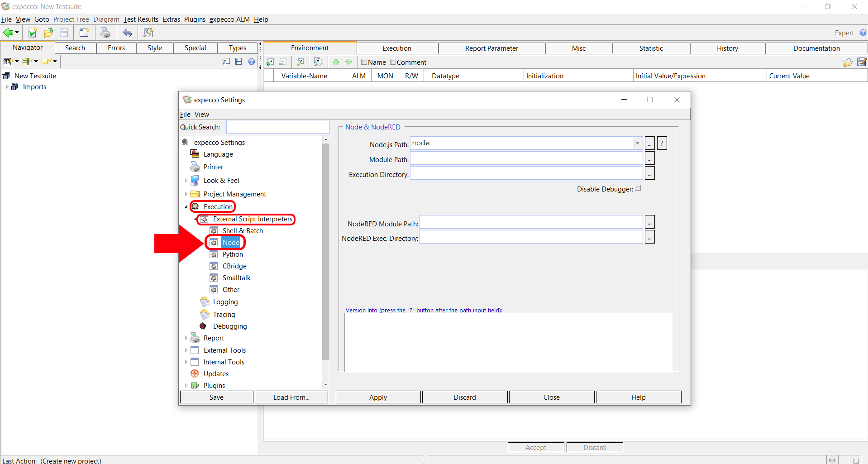Open the Test Results menu
The width and height of the screenshot is (868, 464).
point(141,19)
